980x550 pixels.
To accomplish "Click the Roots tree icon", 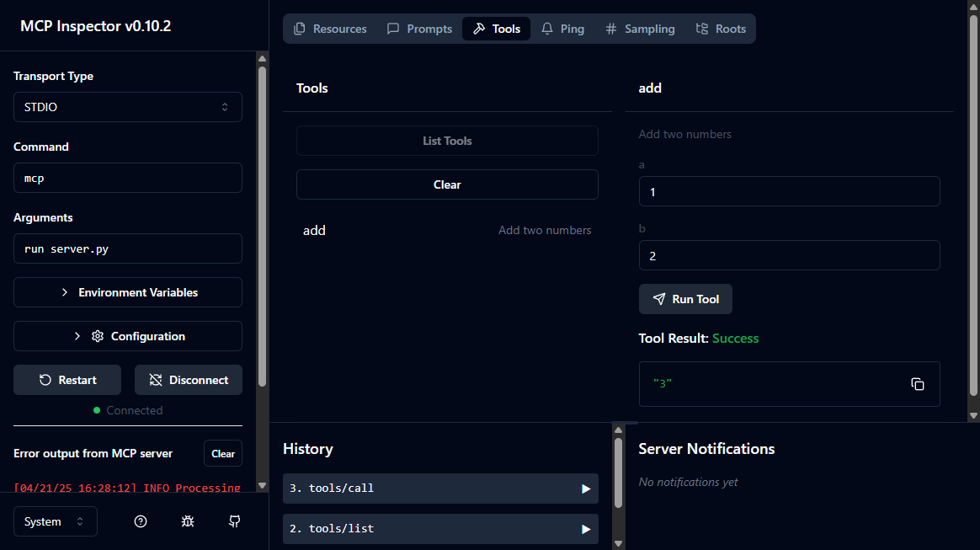I will (x=700, y=28).
